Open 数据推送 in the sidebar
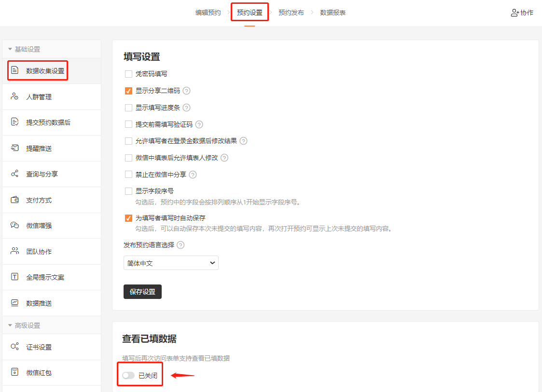This screenshot has height=392, width=542. coord(52,303)
